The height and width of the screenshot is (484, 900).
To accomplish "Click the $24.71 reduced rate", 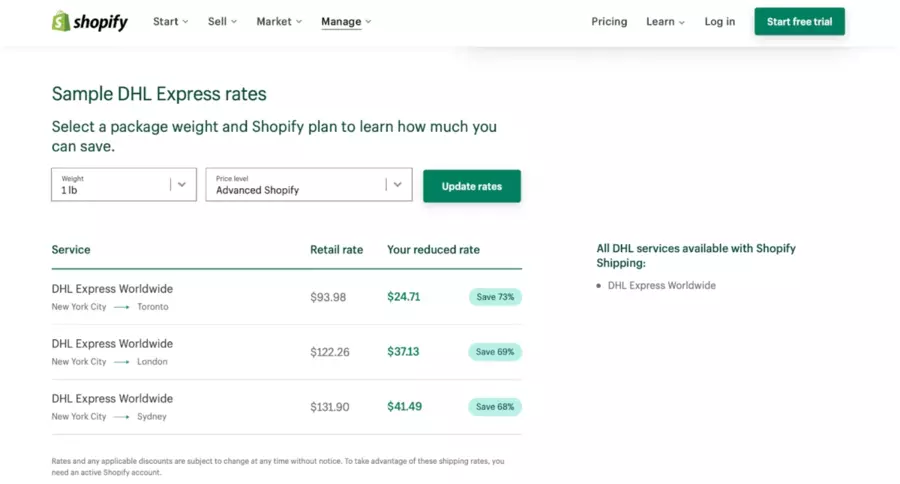I will 404,297.
